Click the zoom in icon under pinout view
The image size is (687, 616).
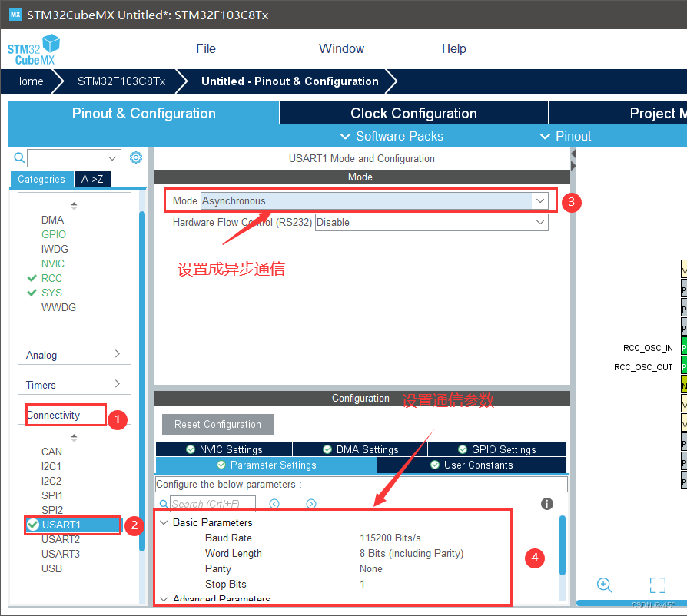click(604, 585)
